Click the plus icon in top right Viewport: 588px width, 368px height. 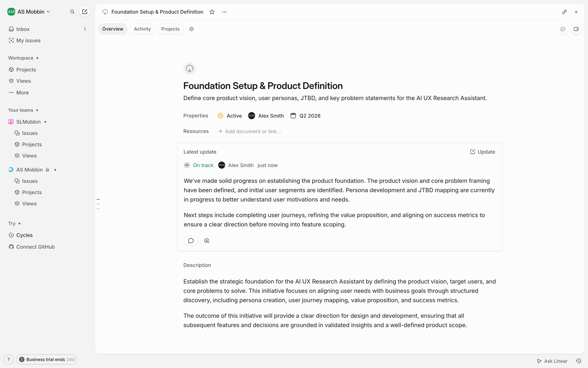click(x=576, y=12)
